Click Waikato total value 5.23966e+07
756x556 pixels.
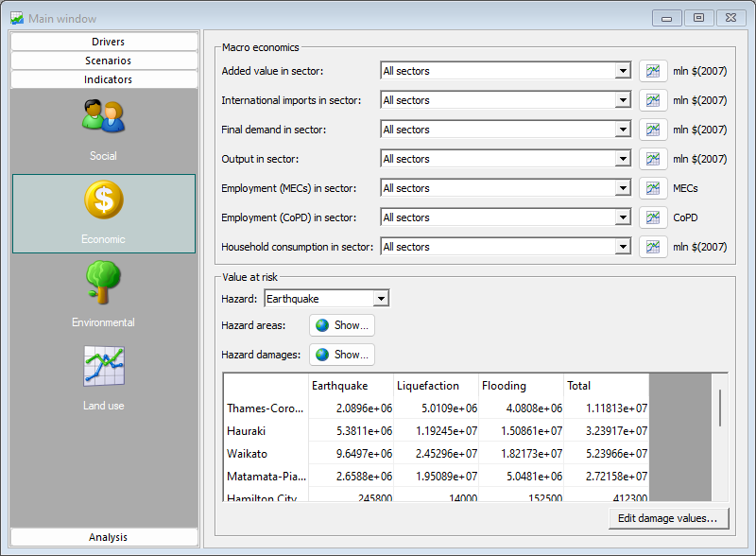(607, 454)
